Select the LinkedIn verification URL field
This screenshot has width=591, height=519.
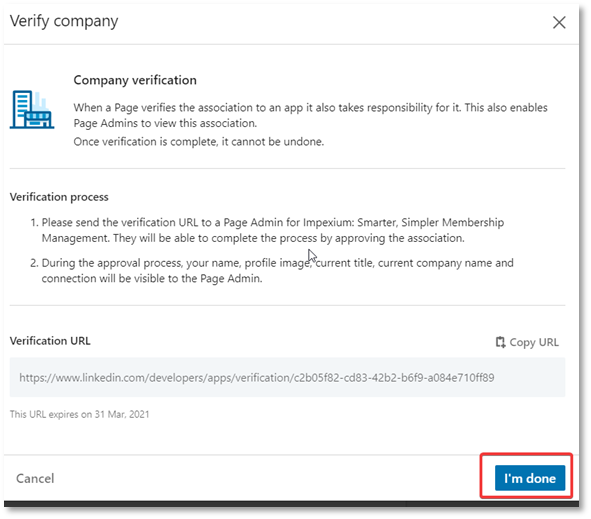287,377
